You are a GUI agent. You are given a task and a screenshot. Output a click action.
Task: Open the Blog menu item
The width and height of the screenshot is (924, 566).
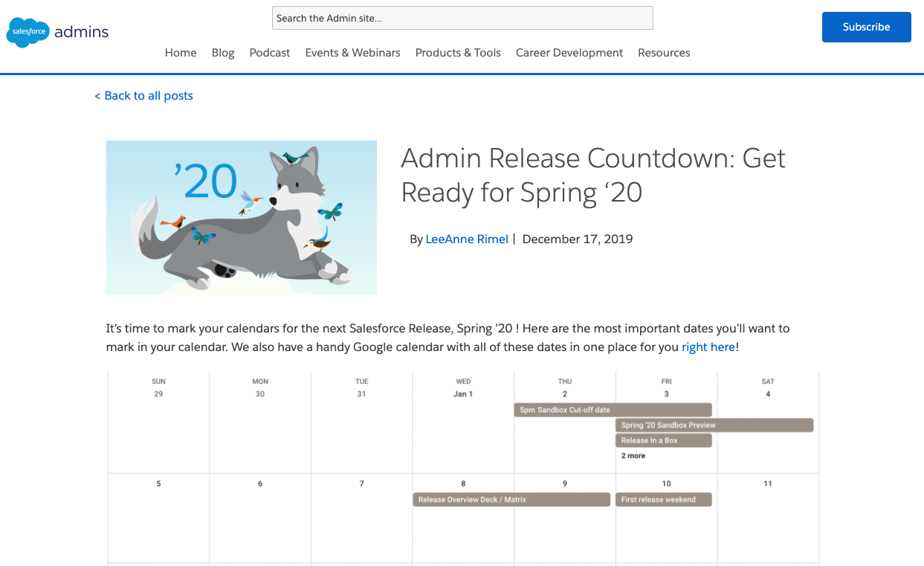(223, 53)
